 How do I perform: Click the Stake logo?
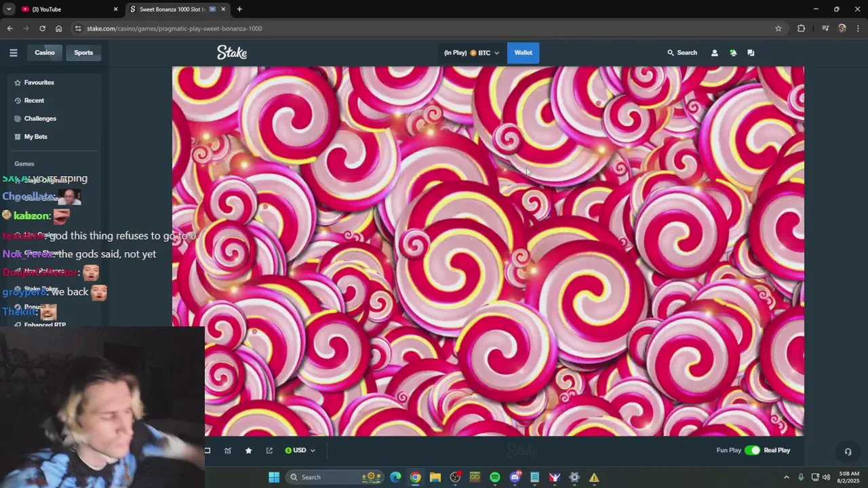click(x=232, y=53)
